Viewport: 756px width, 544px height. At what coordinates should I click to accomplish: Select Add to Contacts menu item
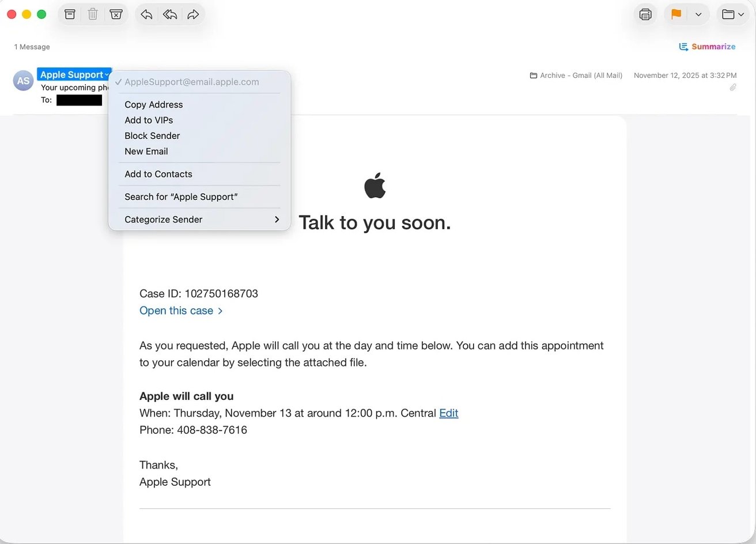[x=158, y=173]
